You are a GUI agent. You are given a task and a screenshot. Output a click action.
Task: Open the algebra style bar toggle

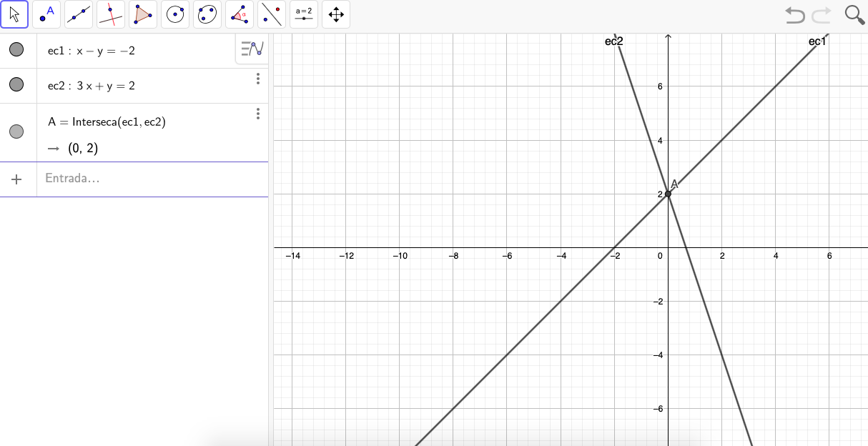[x=252, y=49]
